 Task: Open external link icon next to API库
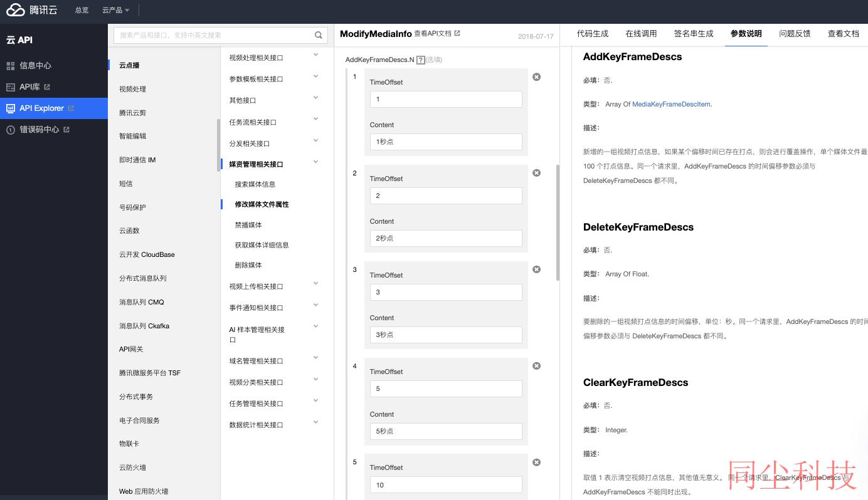[47, 87]
